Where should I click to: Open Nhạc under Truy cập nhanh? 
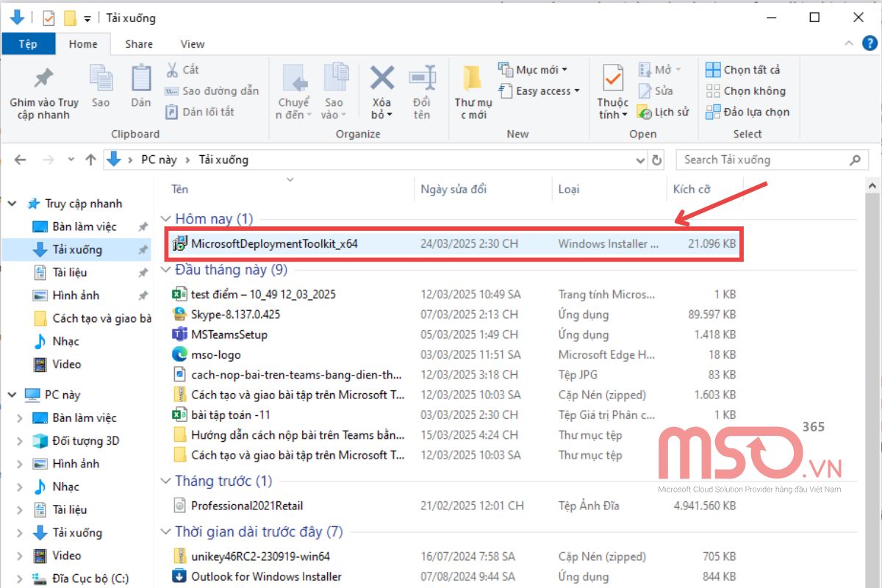tap(65, 341)
